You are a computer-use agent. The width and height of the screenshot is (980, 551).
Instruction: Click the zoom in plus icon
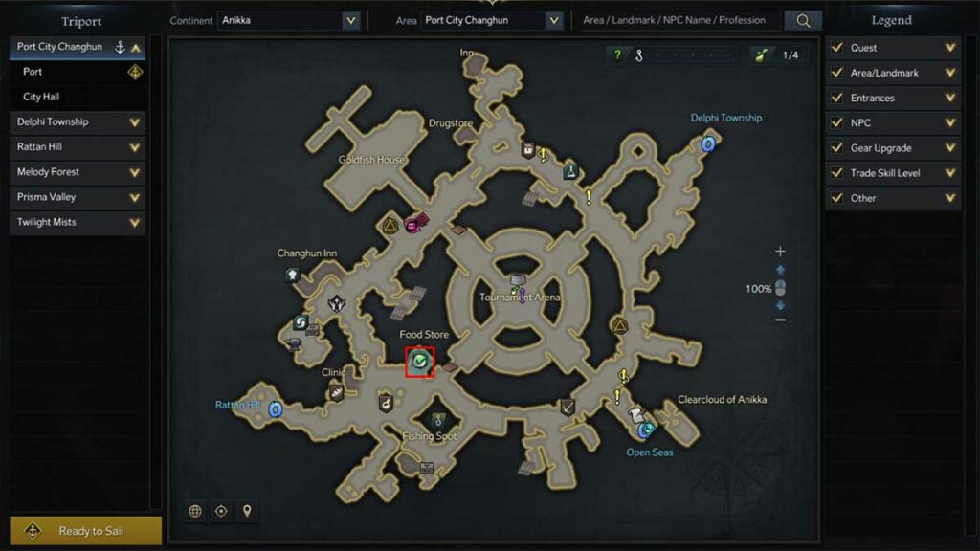coord(780,252)
